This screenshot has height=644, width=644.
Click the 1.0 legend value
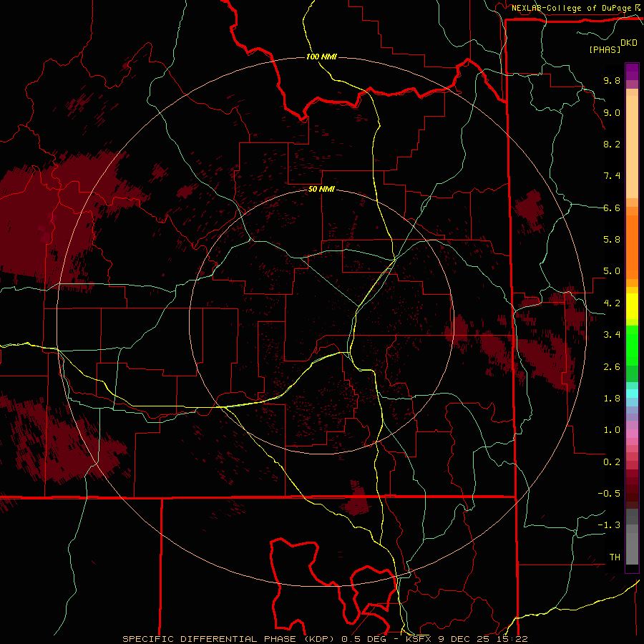coord(612,430)
